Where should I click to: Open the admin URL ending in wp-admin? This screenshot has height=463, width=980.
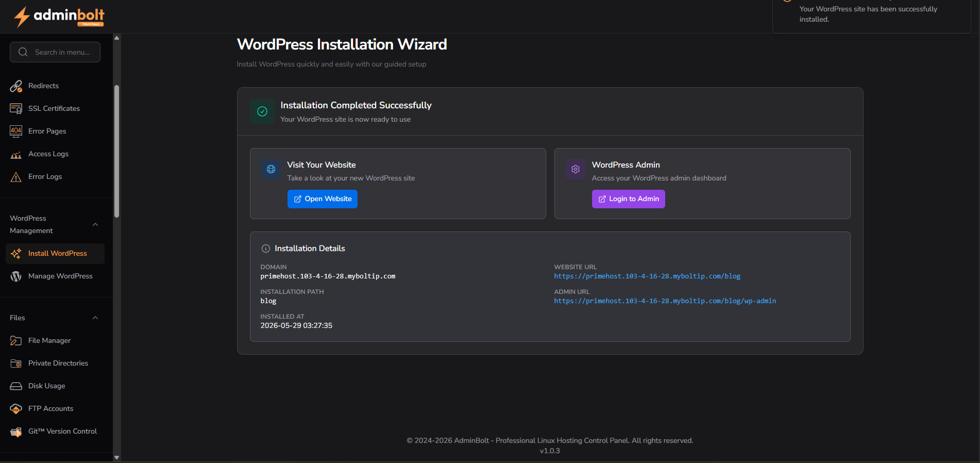pos(665,301)
